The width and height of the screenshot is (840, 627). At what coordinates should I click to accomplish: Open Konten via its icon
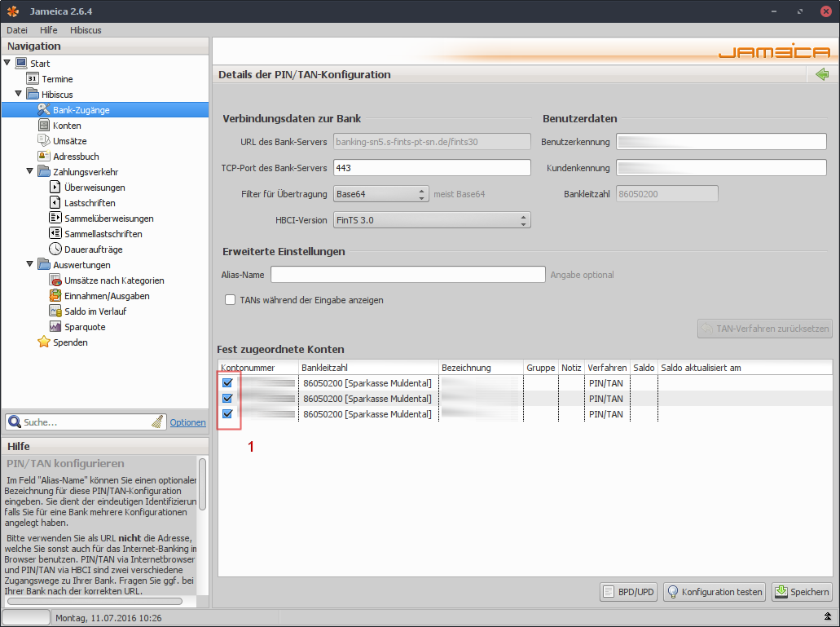44,126
